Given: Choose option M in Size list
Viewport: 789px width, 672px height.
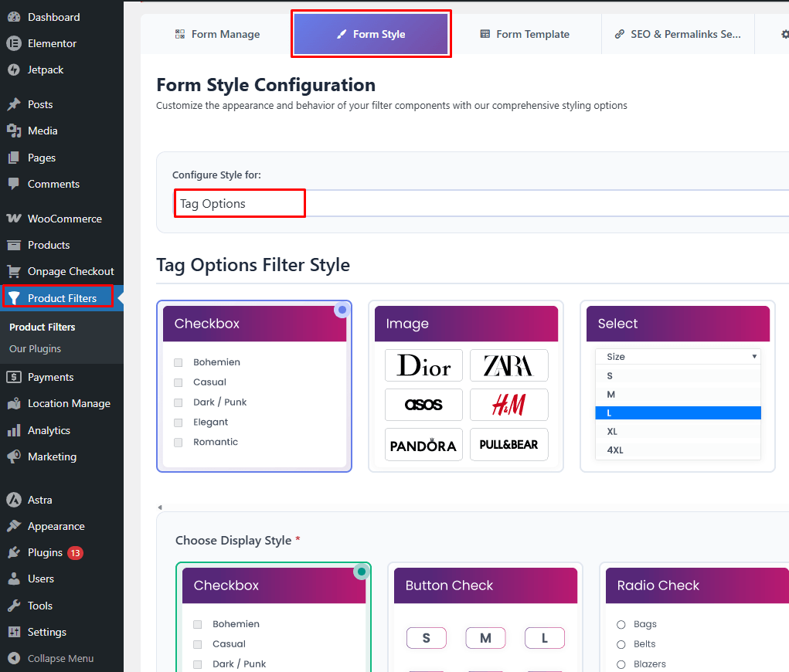Looking at the screenshot, I should click(678, 395).
